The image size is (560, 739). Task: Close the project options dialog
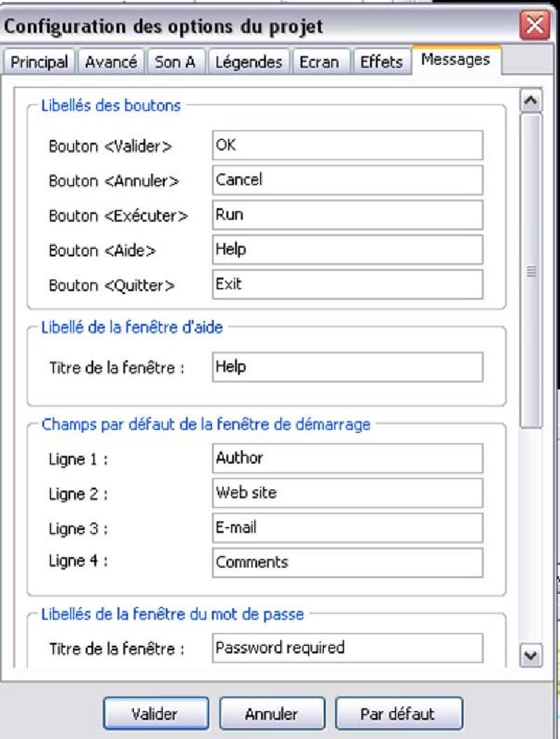(535, 25)
